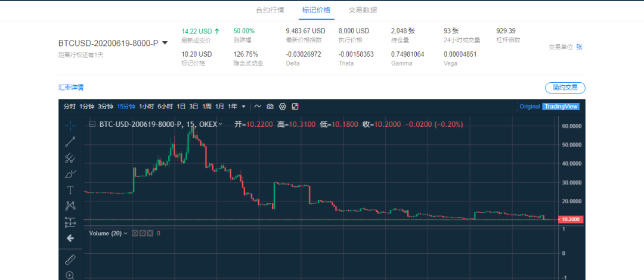Image resolution: width=644 pixels, height=280 pixels.
Task: Open the 汇率详情 link
Action: 71,87
